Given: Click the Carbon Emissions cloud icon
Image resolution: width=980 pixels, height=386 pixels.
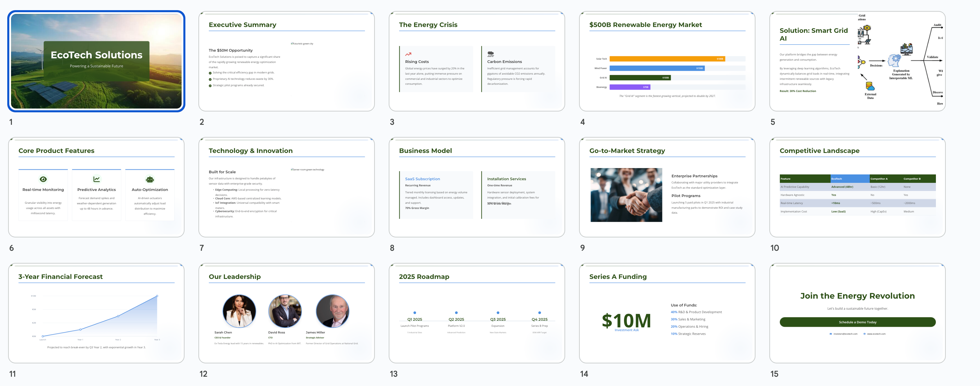Looking at the screenshot, I should pyautogui.click(x=490, y=54).
